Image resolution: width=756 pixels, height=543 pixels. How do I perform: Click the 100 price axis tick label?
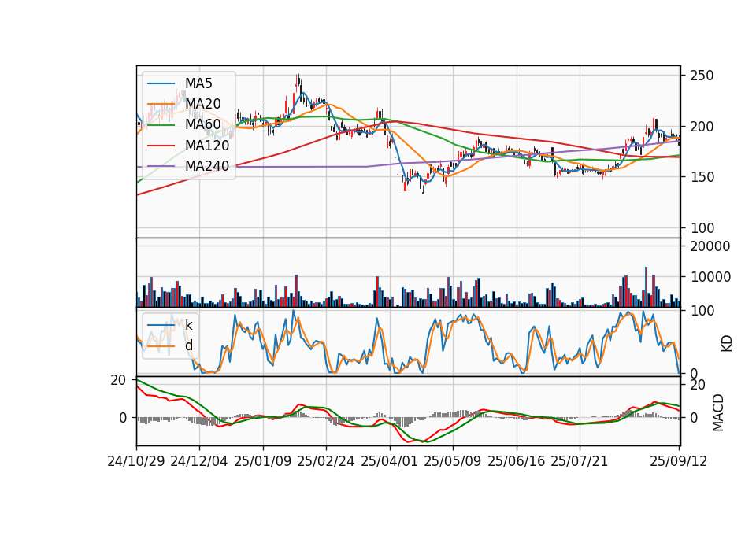[702, 228]
